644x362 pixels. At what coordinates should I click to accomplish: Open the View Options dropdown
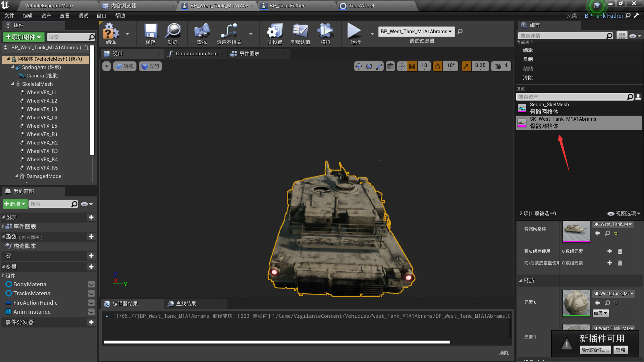pos(624,214)
